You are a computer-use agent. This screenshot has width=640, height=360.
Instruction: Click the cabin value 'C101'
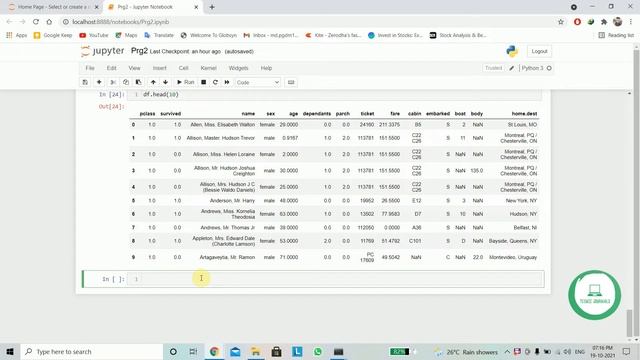(x=415, y=241)
